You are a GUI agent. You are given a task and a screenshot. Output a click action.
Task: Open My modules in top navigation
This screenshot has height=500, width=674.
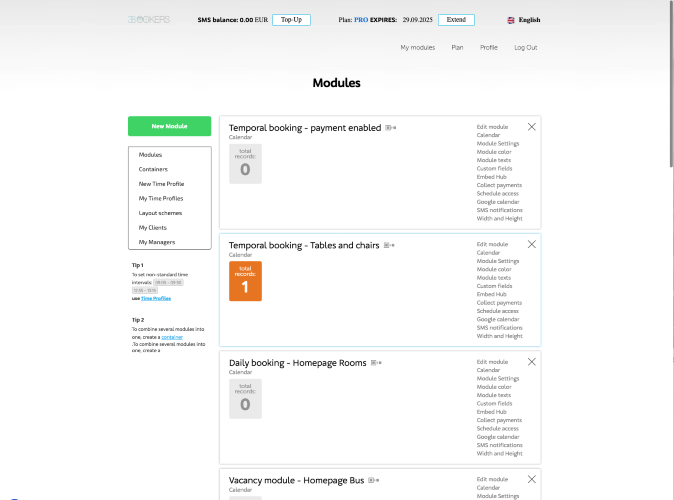418,47
